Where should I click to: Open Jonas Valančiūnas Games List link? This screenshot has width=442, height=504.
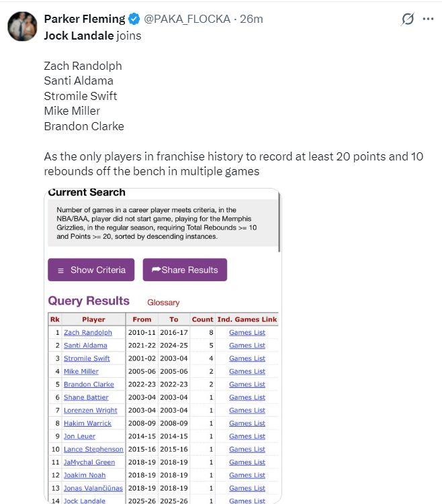pos(247,489)
